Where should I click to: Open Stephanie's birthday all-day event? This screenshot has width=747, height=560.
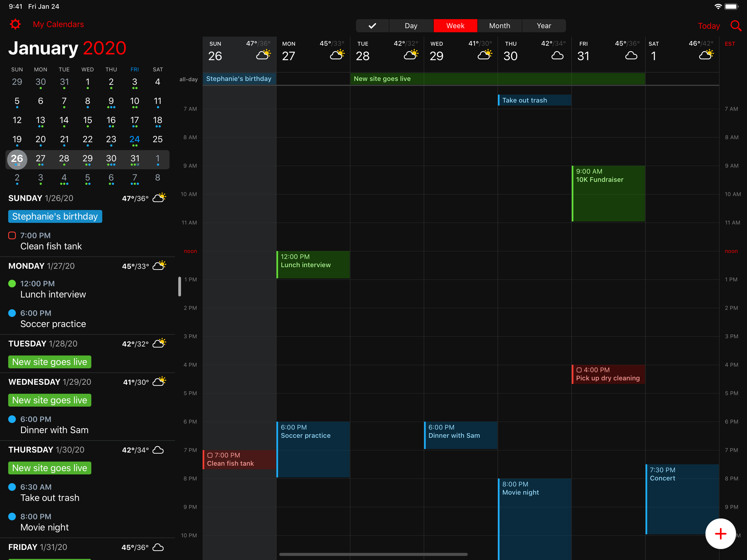239,78
